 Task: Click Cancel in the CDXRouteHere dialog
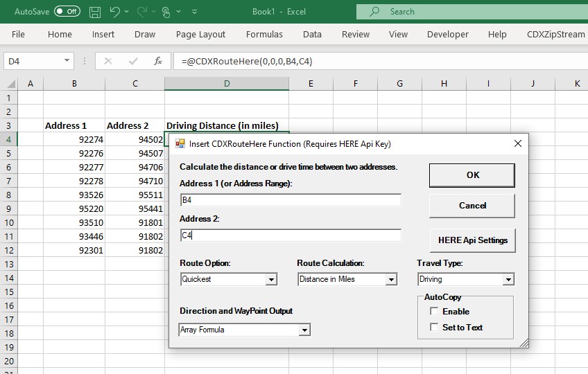pos(472,206)
